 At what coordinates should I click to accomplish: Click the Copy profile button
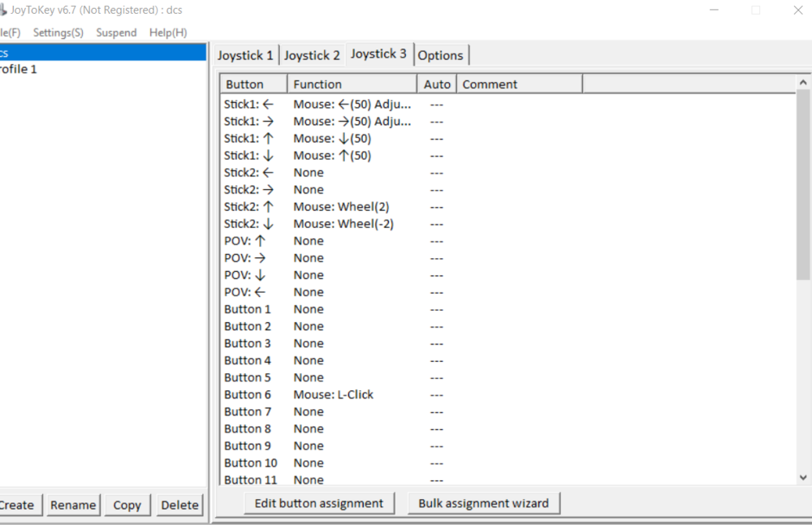click(127, 505)
